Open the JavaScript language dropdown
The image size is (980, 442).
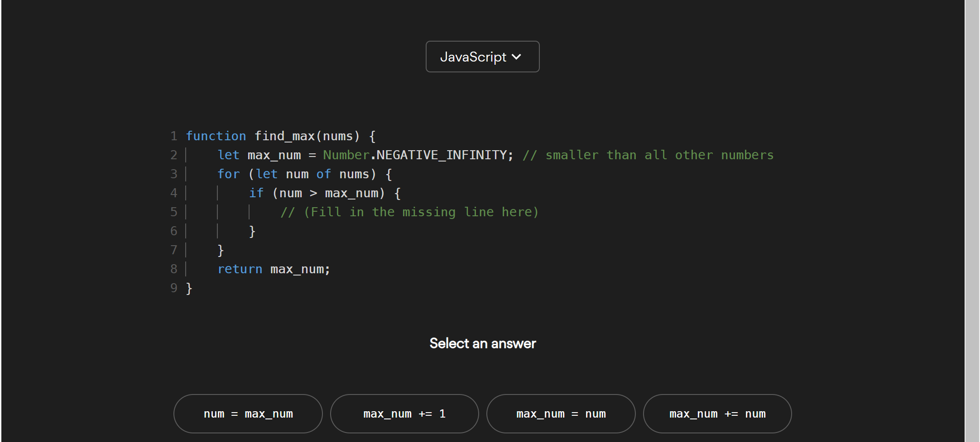click(x=482, y=57)
